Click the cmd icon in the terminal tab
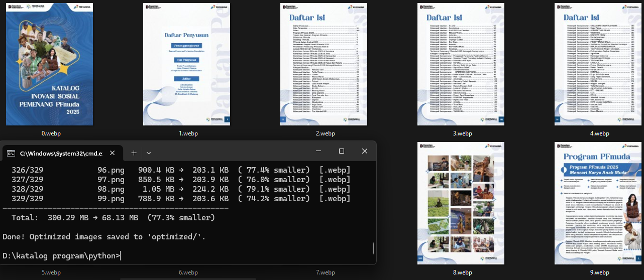 click(10, 153)
